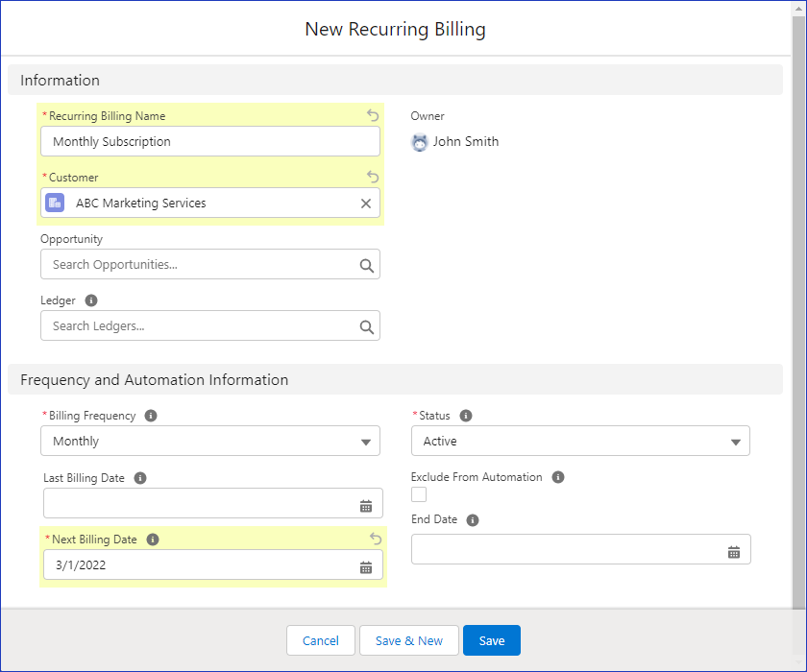
Task: Open the Billing Frequency dropdown
Action: pos(210,442)
